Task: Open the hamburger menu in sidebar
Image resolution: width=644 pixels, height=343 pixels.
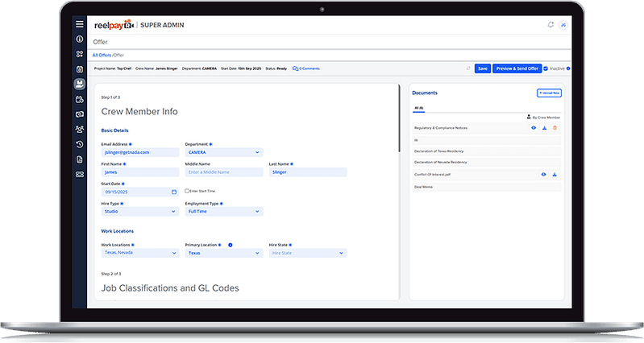Action: point(79,24)
